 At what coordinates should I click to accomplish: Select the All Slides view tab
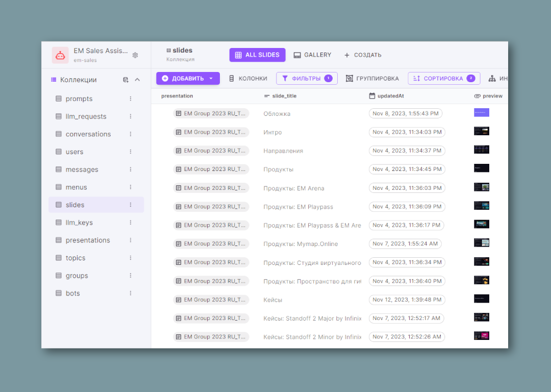tap(257, 55)
